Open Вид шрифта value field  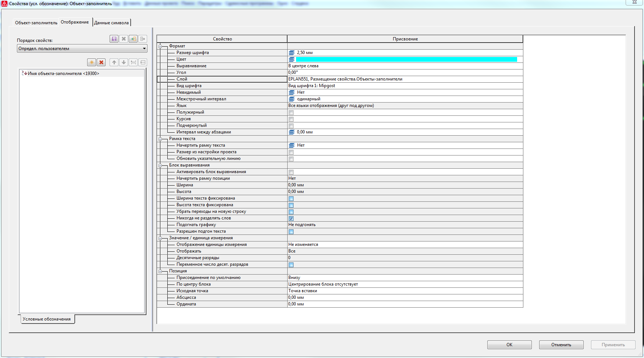click(405, 86)
